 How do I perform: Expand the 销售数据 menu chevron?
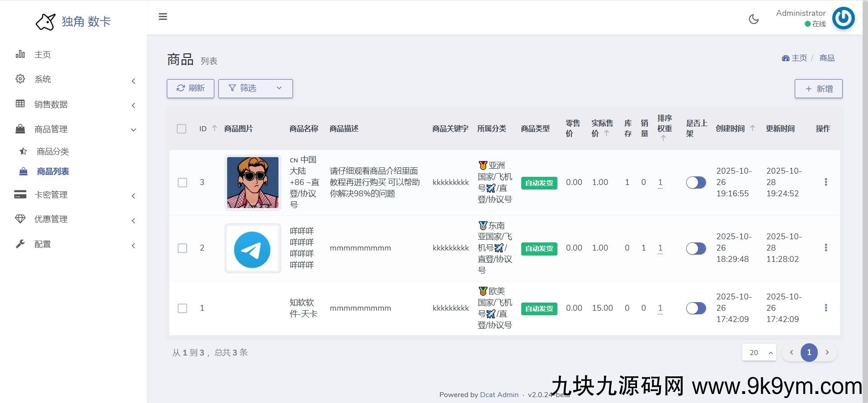(x=133, y=105)
